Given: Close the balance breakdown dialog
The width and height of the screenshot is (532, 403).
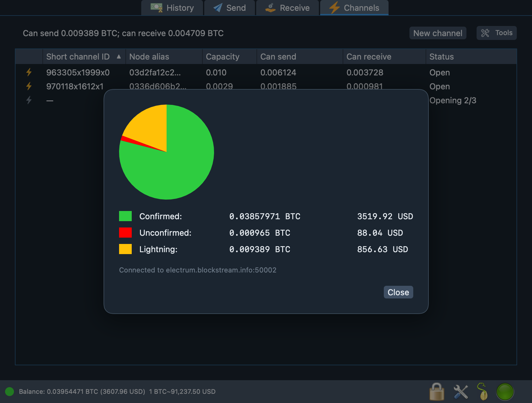Looking at the screenshot, I should pyautogui.click(x=398, y=292).
